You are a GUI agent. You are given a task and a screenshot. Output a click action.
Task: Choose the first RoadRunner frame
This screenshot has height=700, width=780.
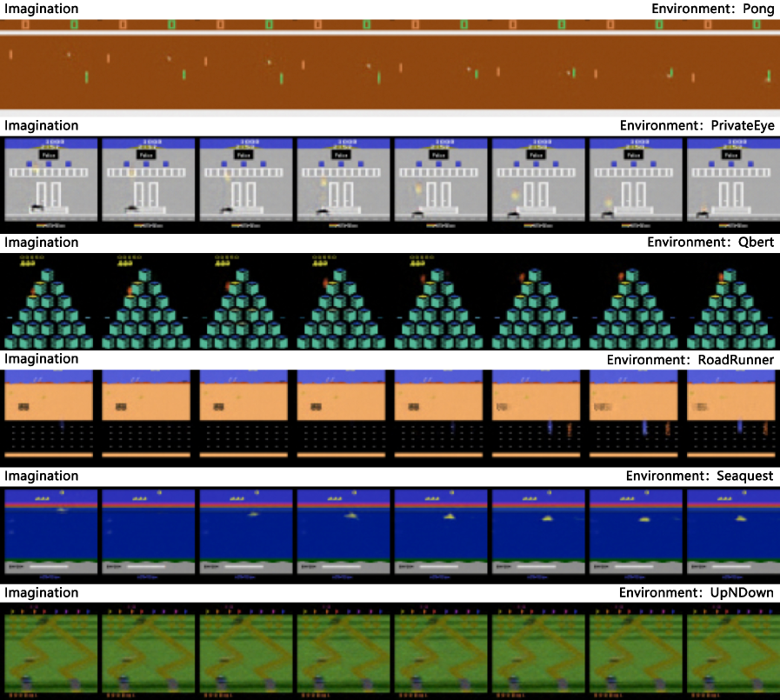[48, 415]
